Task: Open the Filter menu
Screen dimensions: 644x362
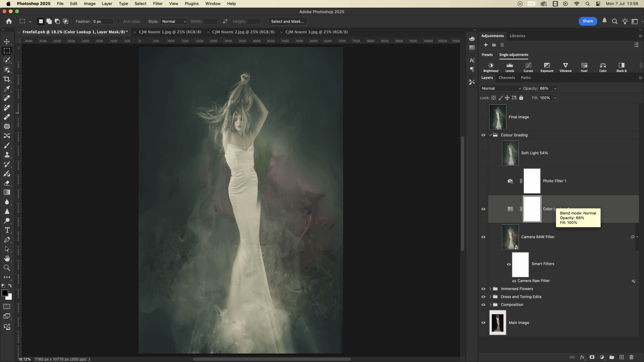Action: pos(158,4)
